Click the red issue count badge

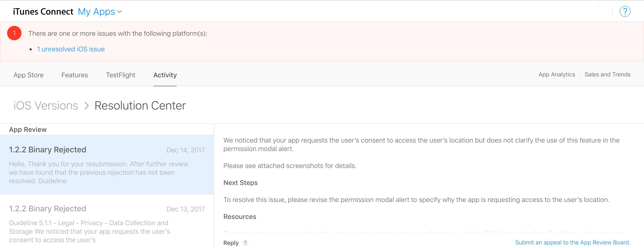point(15,33)
